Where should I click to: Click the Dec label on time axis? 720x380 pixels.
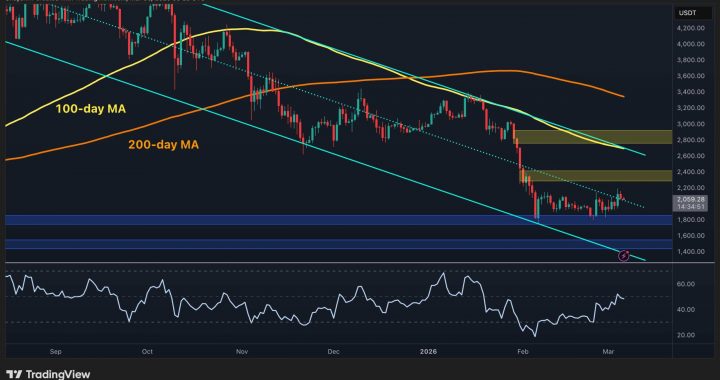334,352
